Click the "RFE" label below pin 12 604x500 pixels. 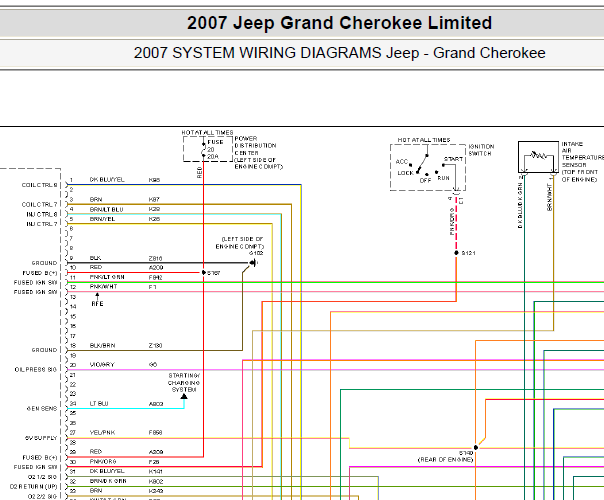(x=97, y=304)
